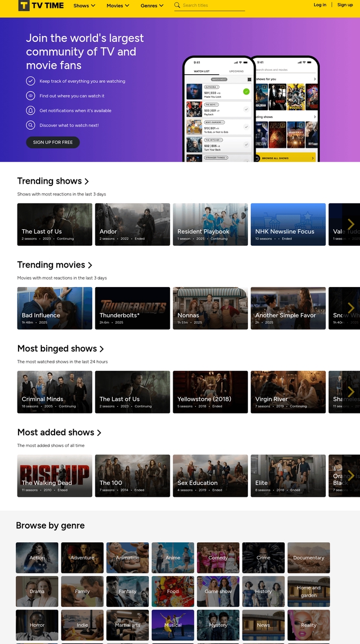This screenshot has height=644, width=360.
Task: Click SIGN UP FOR FREE button
Action: (53, 142)
